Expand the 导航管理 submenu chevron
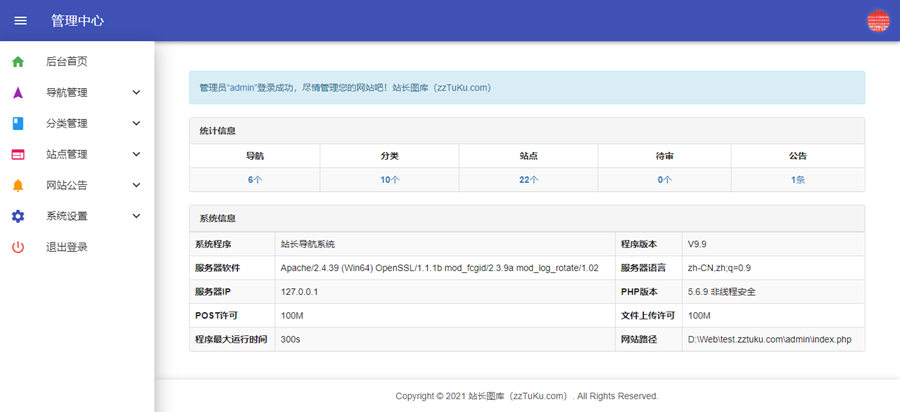 point(136,93)
